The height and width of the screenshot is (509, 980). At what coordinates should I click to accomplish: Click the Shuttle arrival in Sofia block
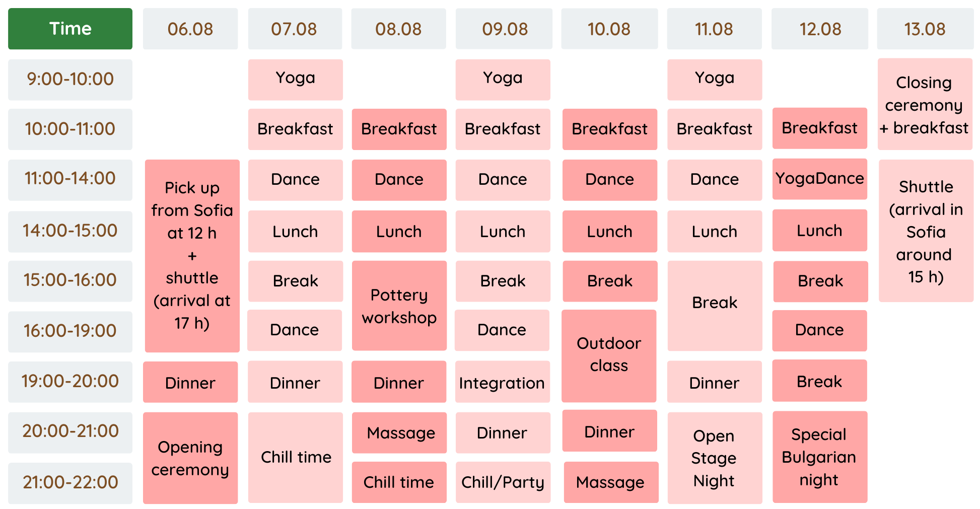[926, 231]
